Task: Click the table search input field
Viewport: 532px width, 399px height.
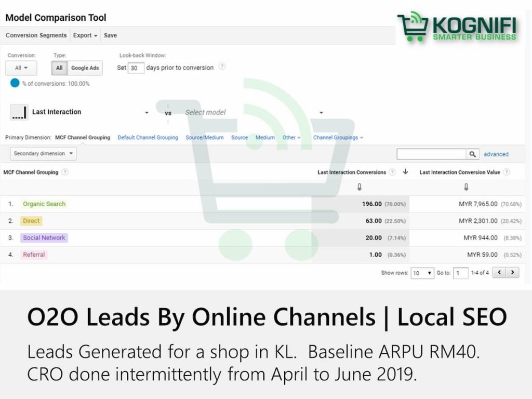Action: pyautogui.click(x=431, y=154)
